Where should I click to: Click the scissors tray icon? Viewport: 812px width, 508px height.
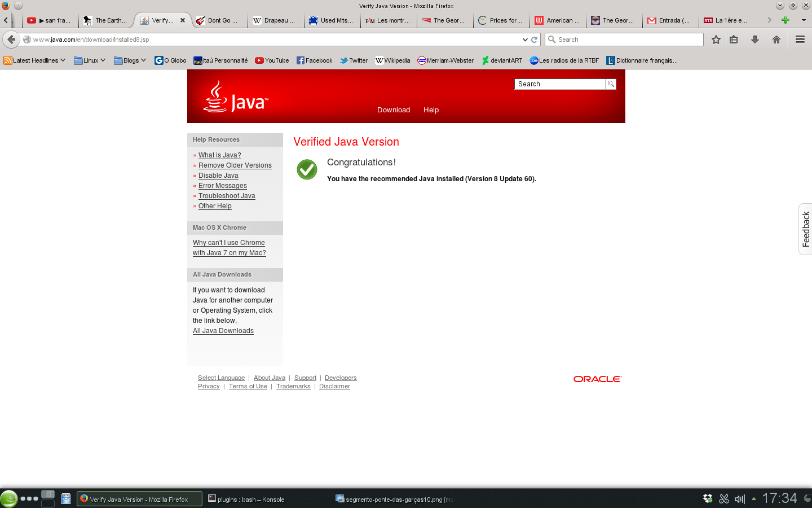tap(724, 498)
